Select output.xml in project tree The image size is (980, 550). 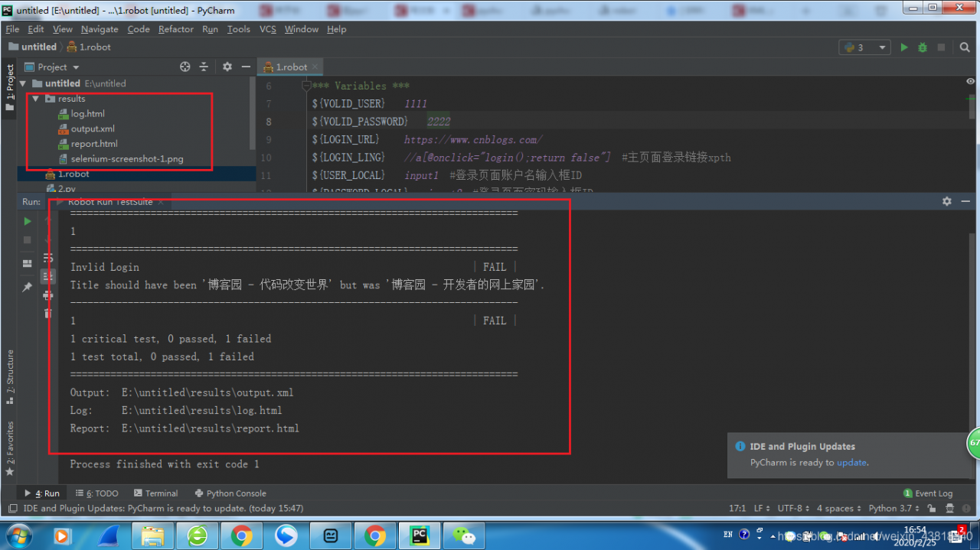[x=92, y=129]
